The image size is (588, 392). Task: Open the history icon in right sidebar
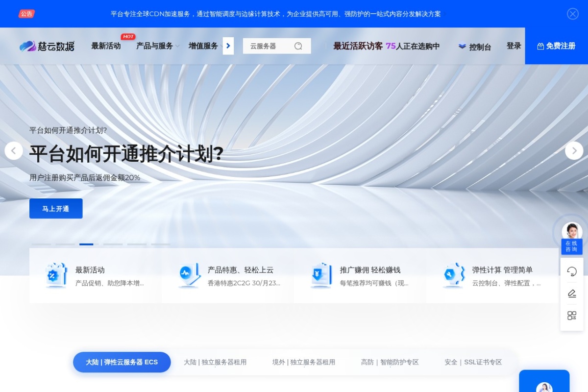(572, 271)
